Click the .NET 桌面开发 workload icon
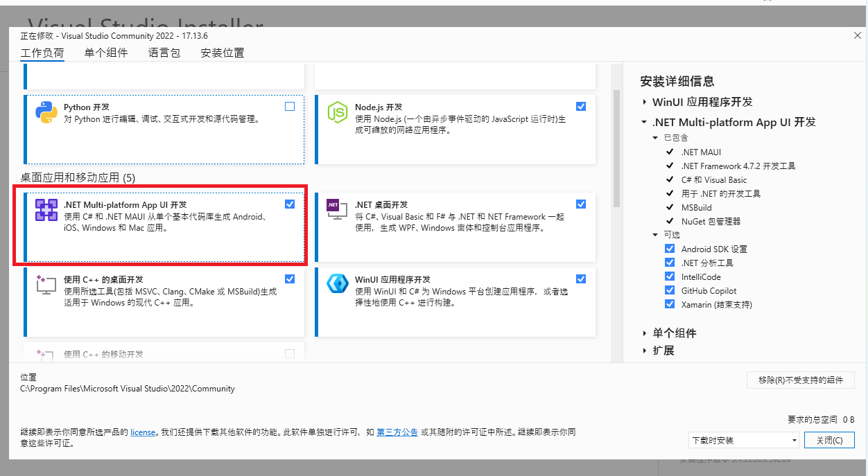Viewport: 868px width, 476px height. [337, 210]
